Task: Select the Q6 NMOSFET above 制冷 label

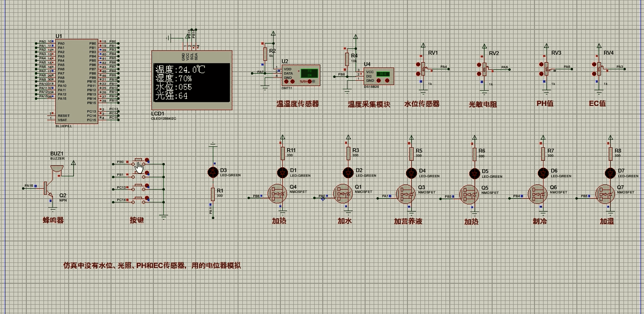Action: coord(537,195)
